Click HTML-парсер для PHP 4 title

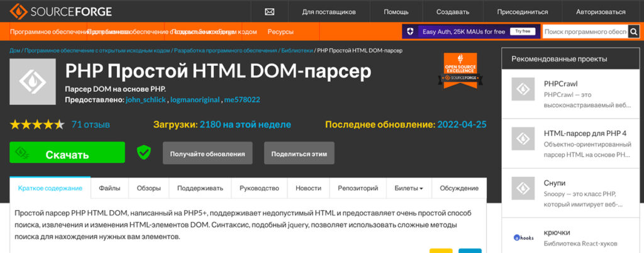586,133
